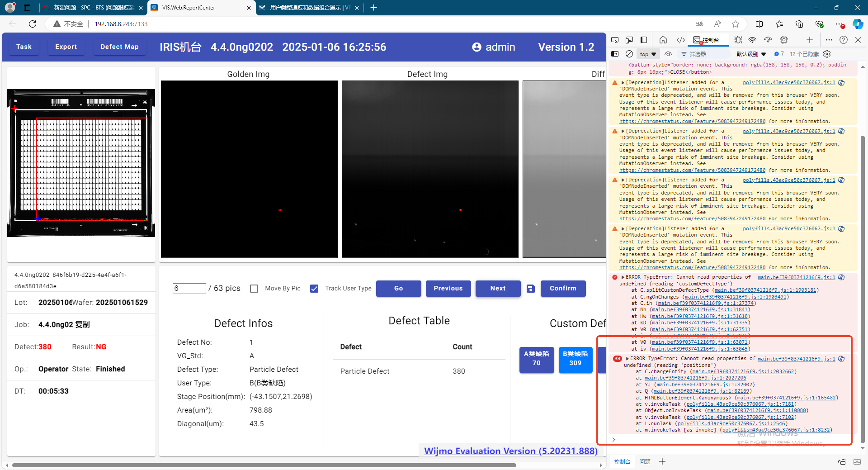Click the translate page icon in address bar
Screen dimensions: 868x470
click(x=699, y=24)
